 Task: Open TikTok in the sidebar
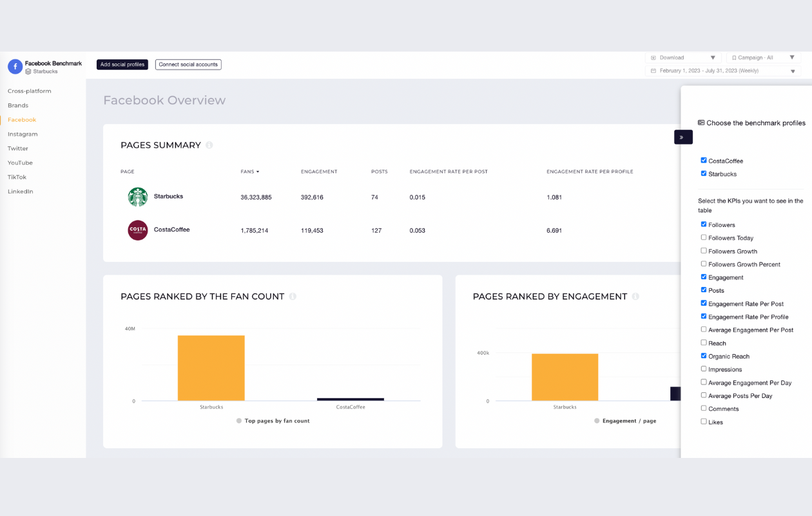pyautogui.click(x=17, y=177)
